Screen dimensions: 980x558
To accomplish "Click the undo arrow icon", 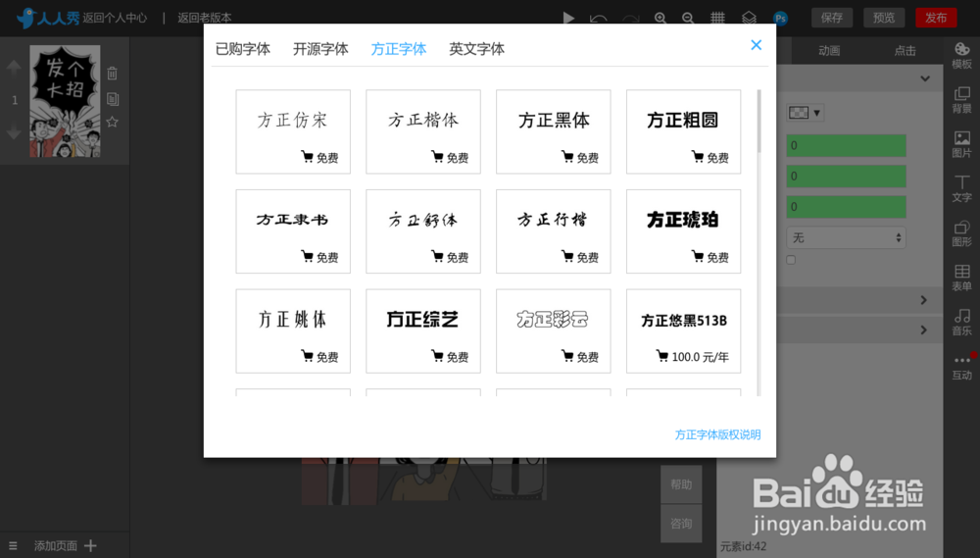I will pos(598,18).
